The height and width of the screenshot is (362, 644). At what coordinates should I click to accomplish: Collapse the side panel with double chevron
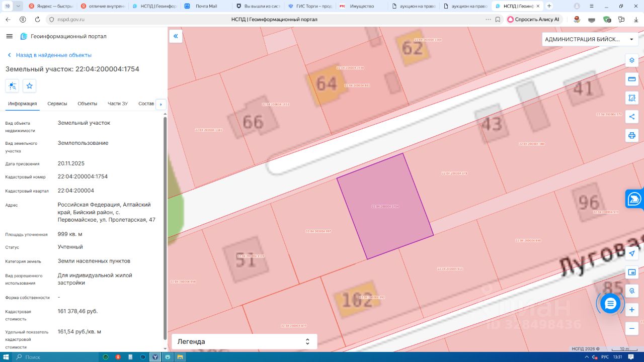[176, 36]
